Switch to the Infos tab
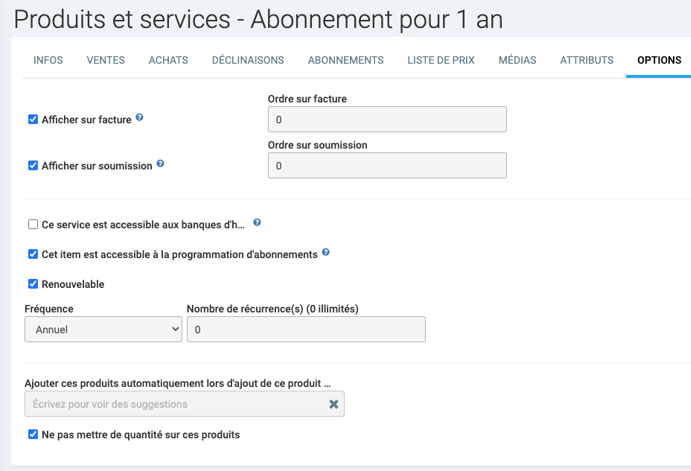Screen dimensions: 691x471 (x=48, y=61)
